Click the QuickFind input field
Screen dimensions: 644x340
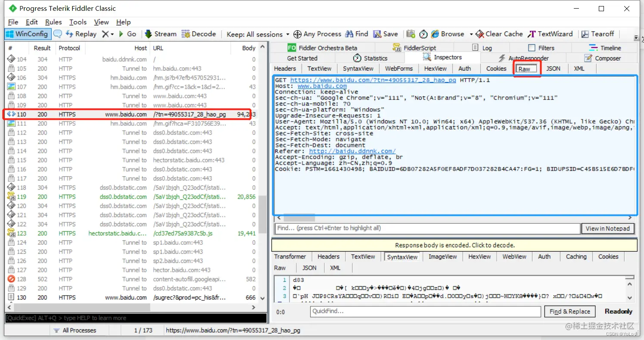[425, 311]
